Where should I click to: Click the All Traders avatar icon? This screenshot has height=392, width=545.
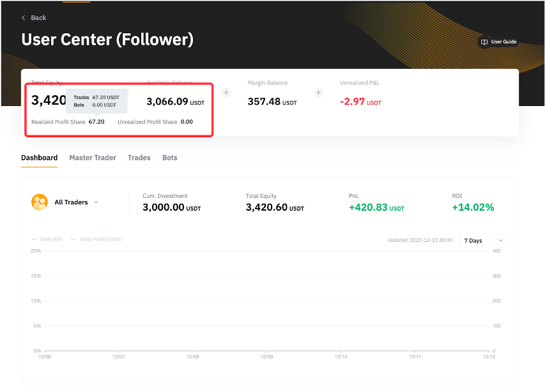click(x=40, y=202)
